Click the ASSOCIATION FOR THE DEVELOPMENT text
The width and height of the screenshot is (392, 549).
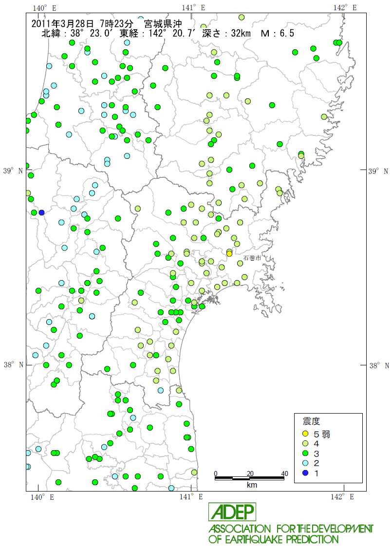pyautogui.click(x=291, y=529)
